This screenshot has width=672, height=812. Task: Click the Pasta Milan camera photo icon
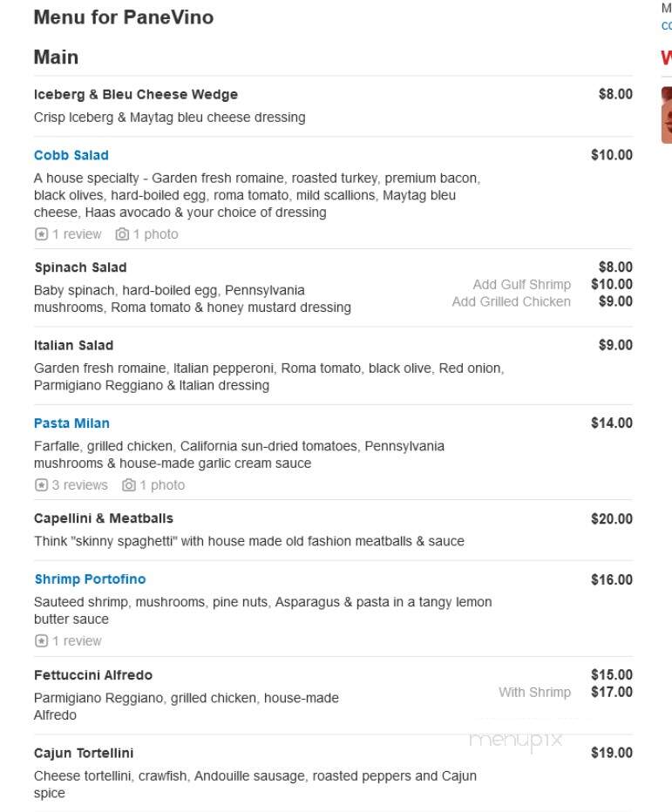coord(129,485)
